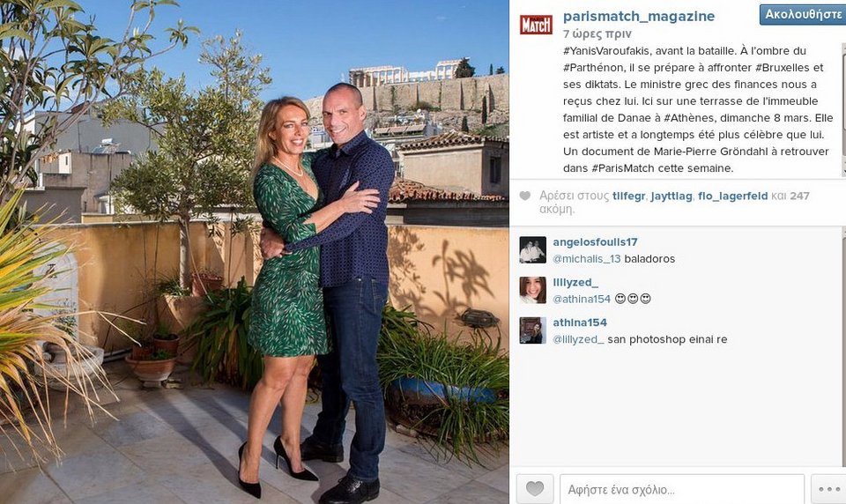Open the #Bruxelles hashtag link
846x504 pixels.
tap(783, 68)
